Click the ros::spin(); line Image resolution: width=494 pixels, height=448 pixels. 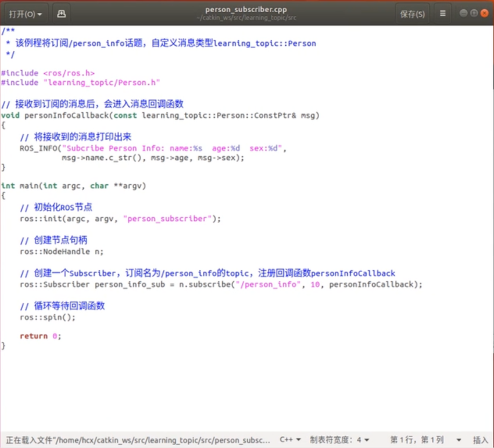(x=48, y=317)
